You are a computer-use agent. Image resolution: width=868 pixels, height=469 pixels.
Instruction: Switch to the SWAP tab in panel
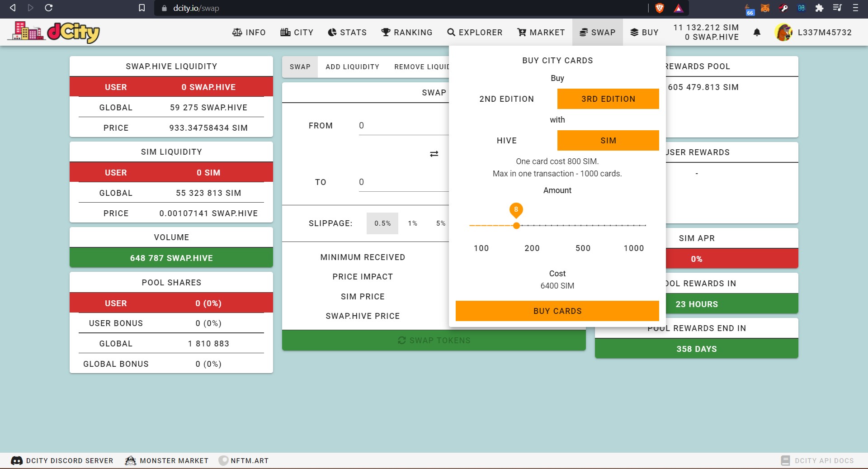click(x=300, y=66)
